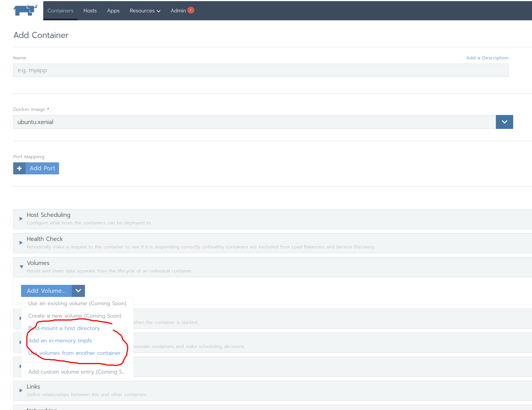Viewport: 532px width, 410px height.
Task: Expand the Links section
Action: pos(33,386)
